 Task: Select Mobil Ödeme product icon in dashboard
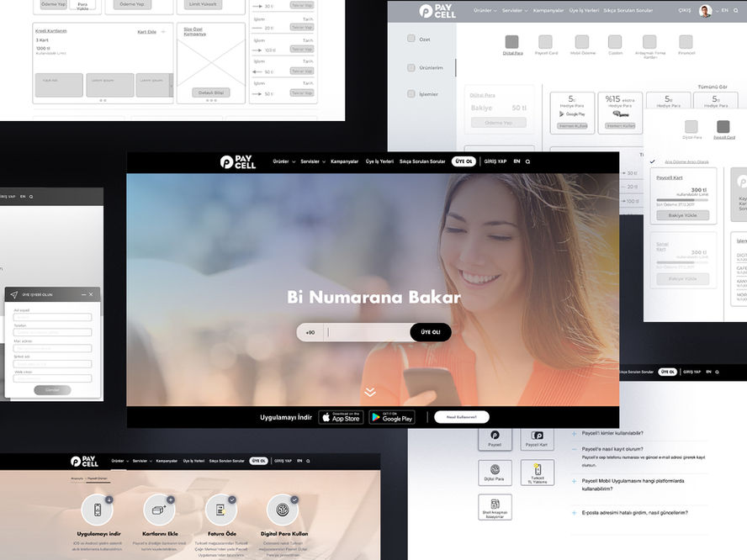[581, 42]
